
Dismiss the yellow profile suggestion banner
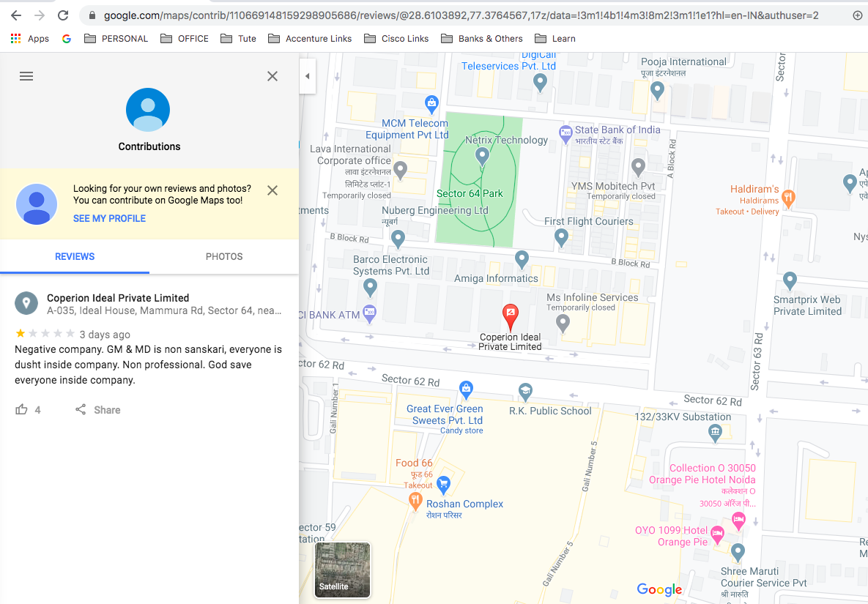[272, 190]
